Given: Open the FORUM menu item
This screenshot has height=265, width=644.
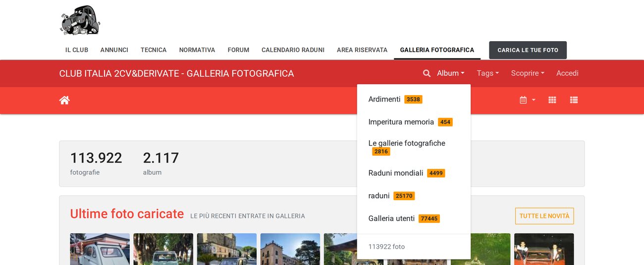Looking at the screenshot, I should 238,50.
